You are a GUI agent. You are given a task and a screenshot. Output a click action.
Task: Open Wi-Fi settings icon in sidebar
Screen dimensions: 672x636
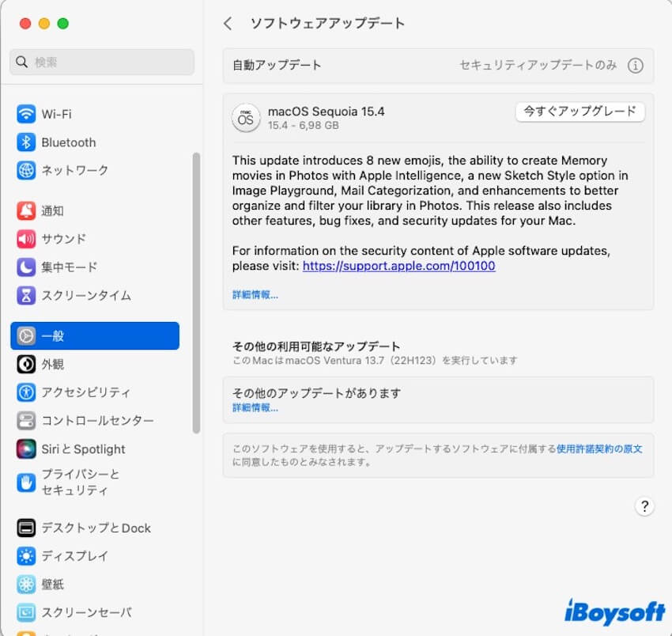pyautogui.click(x=26, y=114)
